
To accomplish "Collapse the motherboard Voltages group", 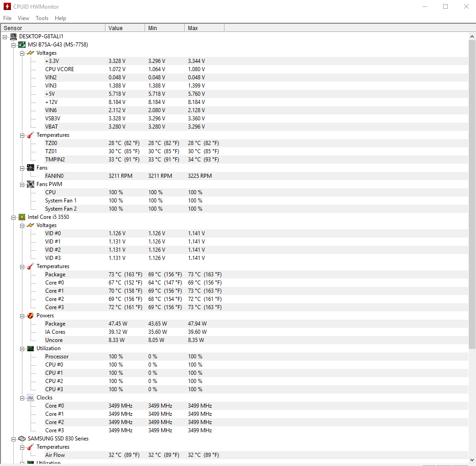I will click(22, 53).
